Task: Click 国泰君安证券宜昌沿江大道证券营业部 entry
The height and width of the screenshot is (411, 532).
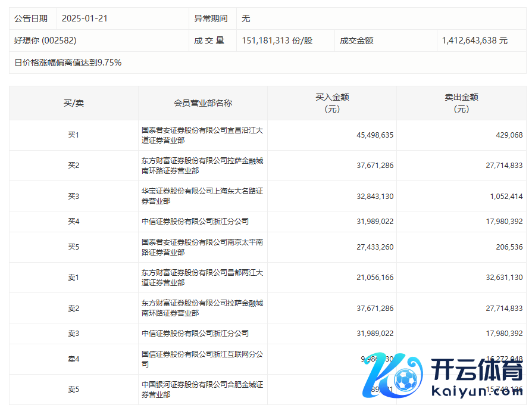Action: point(202,135)
